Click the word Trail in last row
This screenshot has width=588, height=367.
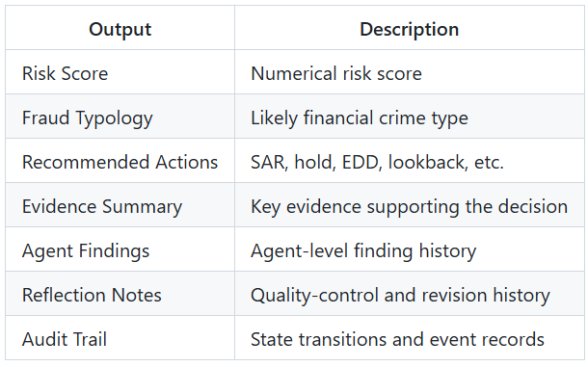tap(90, 339)
